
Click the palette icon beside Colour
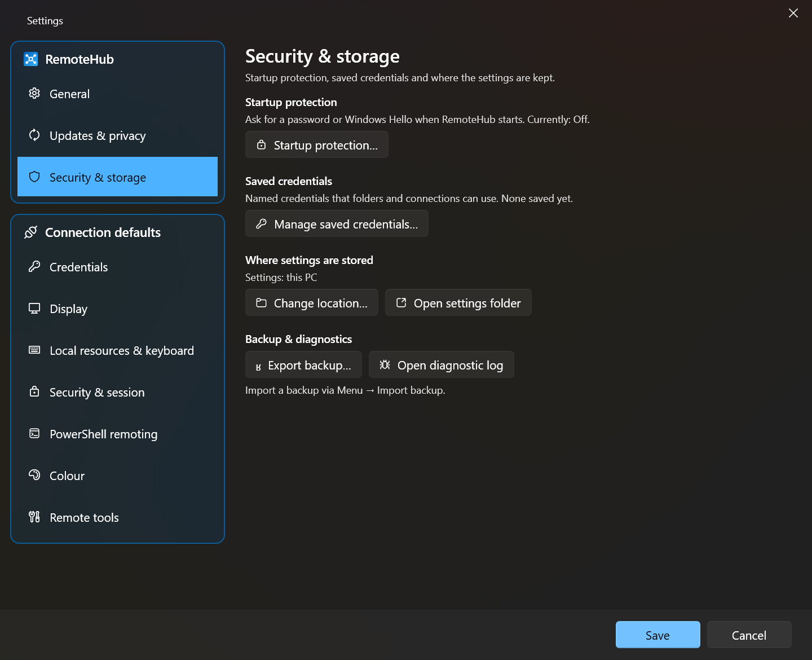pyautogui.click(x=34, y=476)
